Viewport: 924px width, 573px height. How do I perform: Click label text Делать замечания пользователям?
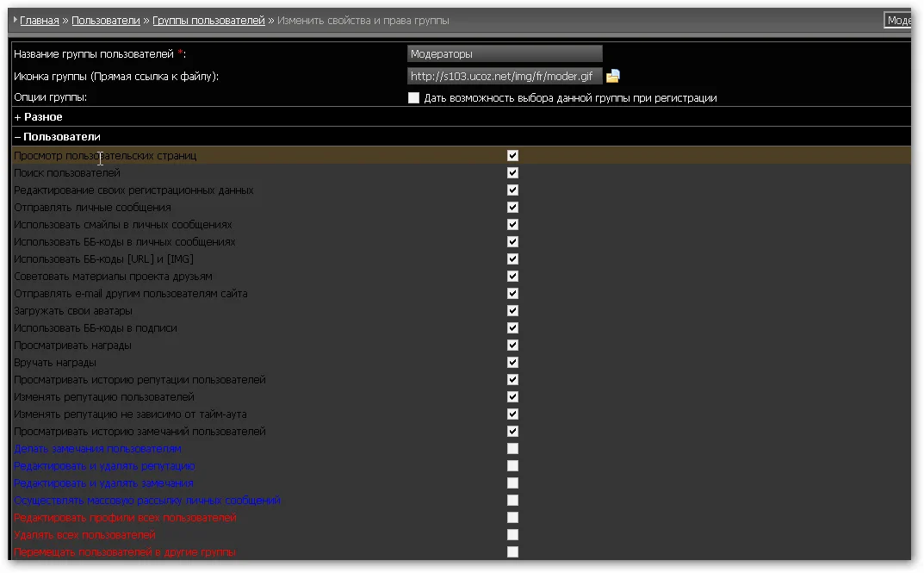click(x=98, y=449)
